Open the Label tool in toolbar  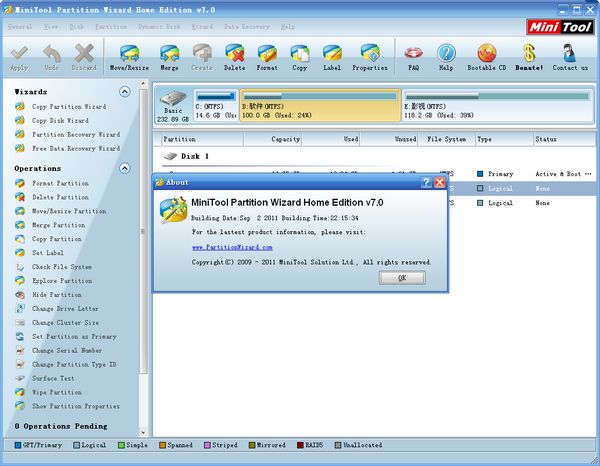point(332,56)
